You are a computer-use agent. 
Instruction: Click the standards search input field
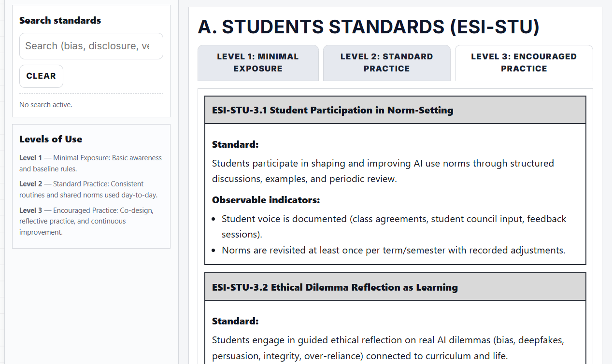91,46
